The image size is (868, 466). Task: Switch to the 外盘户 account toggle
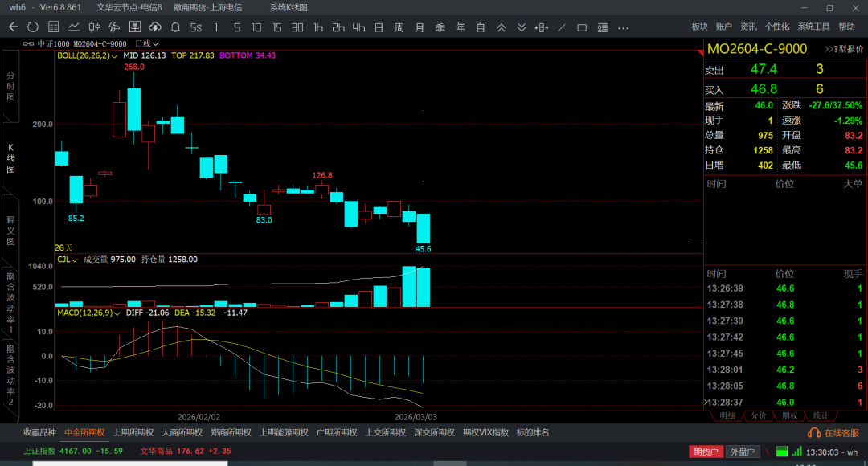743,452
